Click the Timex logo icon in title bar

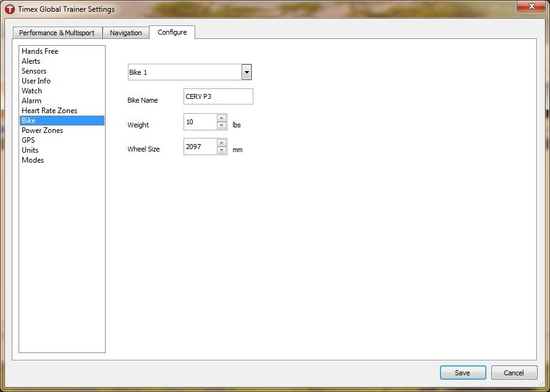[x=9, y=9]
